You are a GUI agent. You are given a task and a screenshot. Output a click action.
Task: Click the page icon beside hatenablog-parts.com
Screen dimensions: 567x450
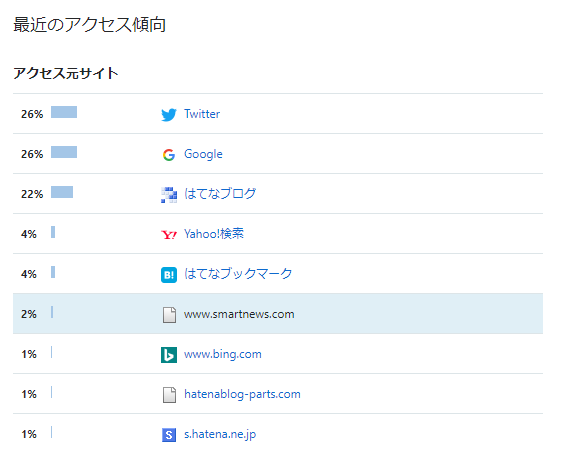(169, 395)
